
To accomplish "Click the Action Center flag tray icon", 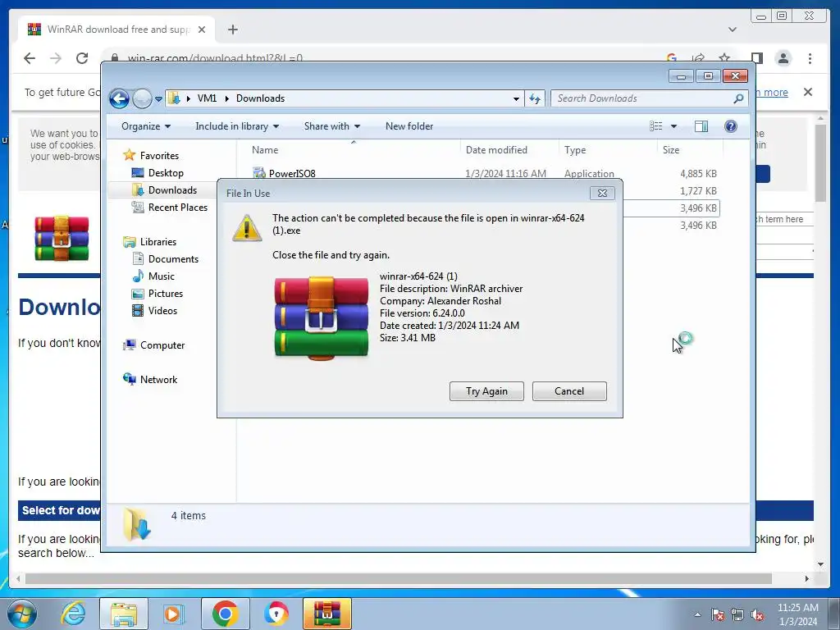I will tap(718, 614).
